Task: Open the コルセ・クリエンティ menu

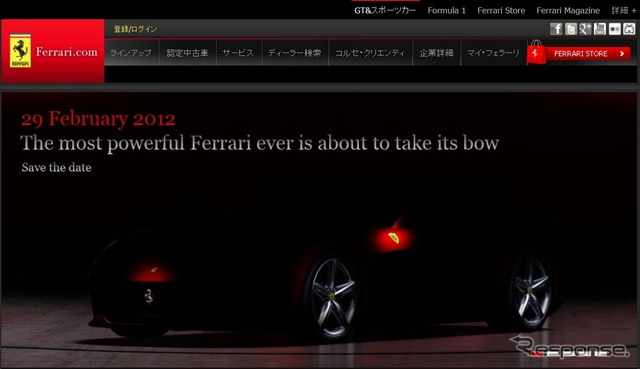Action: click(370, 53)
